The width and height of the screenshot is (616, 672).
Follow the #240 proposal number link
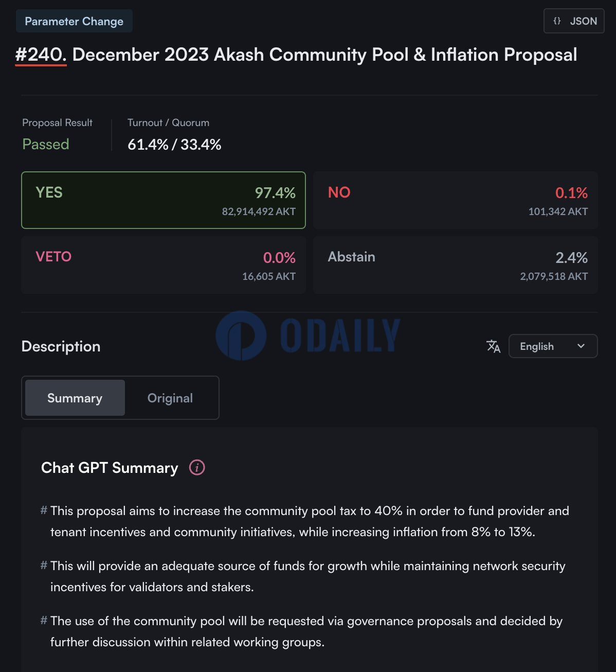tap(41, 55)
